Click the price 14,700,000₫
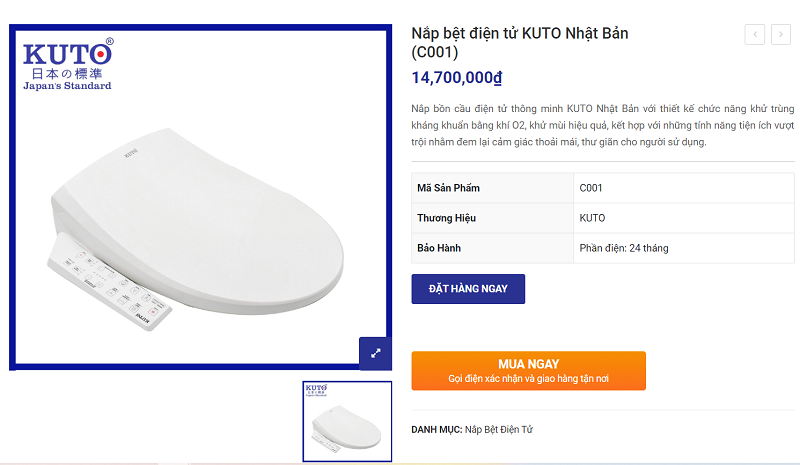800x465 pixels. [x=457, y=77]
